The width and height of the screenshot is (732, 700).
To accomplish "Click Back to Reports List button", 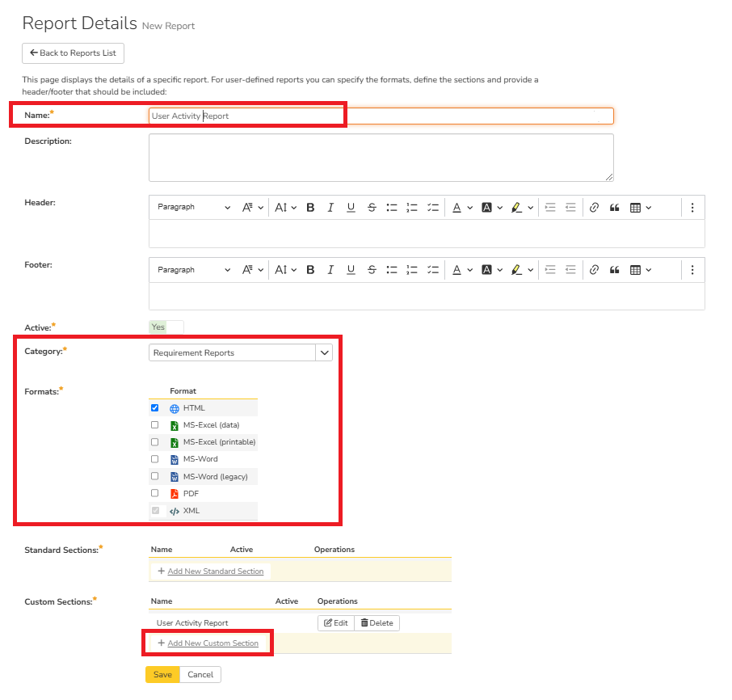I will 73,53.
